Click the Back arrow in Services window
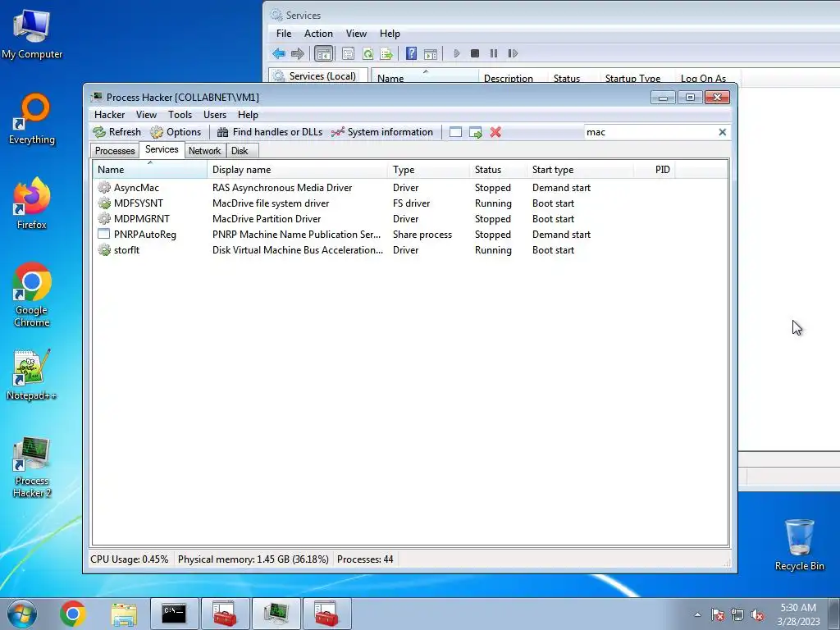This screenshot has height=630, width=840. coord(279,53)
